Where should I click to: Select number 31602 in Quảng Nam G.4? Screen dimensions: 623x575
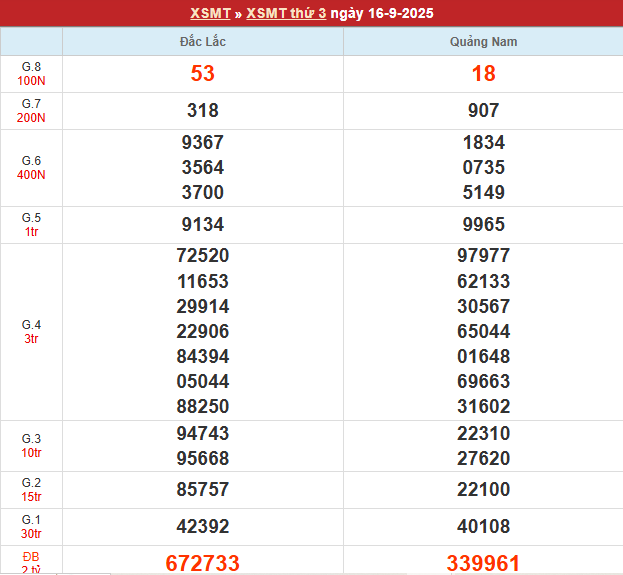click(484, 407)
